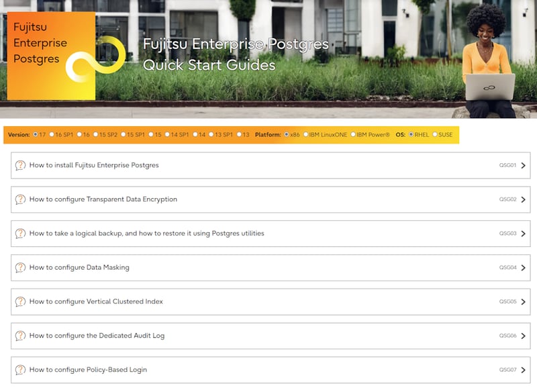Click the QSG06 label
This screenshot has width=537, height=392.
(x=507, y=335)
